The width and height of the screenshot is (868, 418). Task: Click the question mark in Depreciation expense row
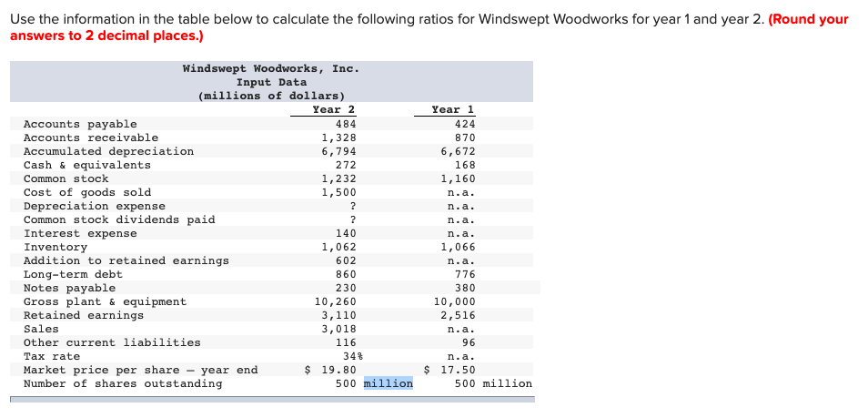coord(353,206)
